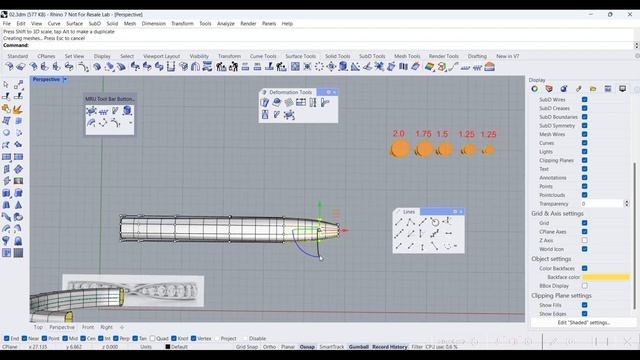This screenshot has width=640, height=360.
Task: Click the orange-roofed house icon in main toolbar
Action: (490, 66)
